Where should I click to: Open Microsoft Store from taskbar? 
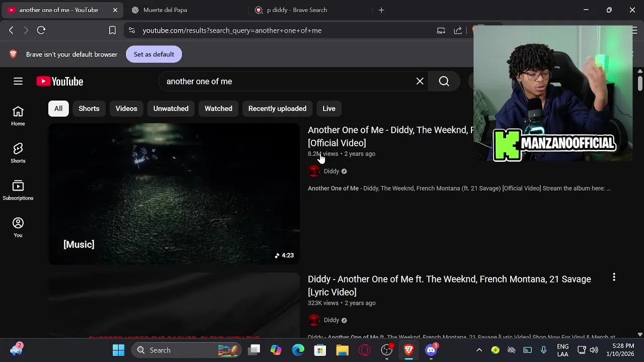(x=320, y=350)
